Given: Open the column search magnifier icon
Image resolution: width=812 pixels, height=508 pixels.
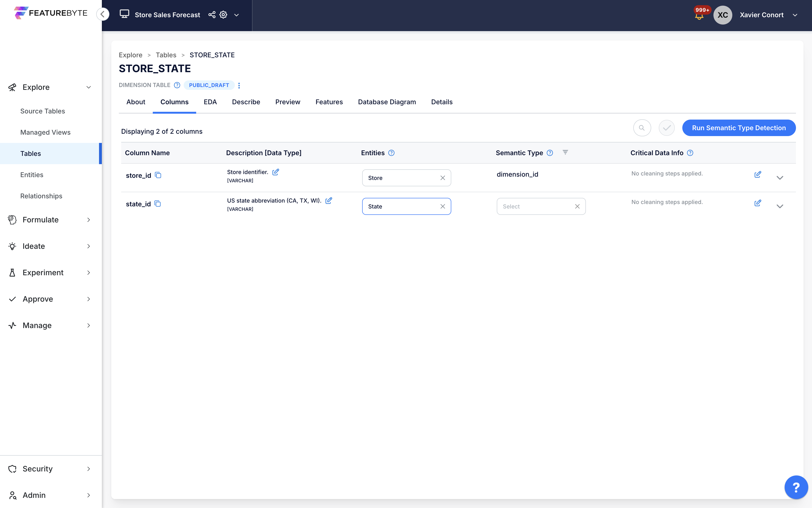Looking at the screenshot, I should tap(642, 128).
